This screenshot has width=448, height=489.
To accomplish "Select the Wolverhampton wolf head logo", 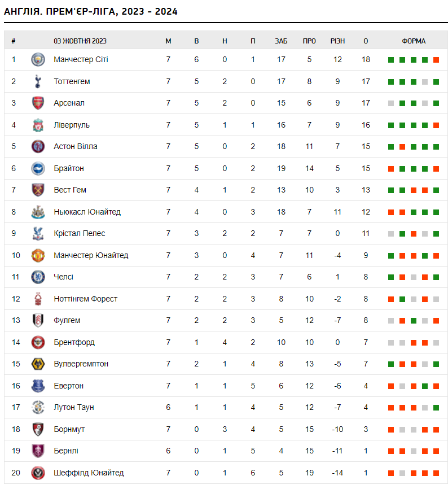I will click(x=38, y=364).
